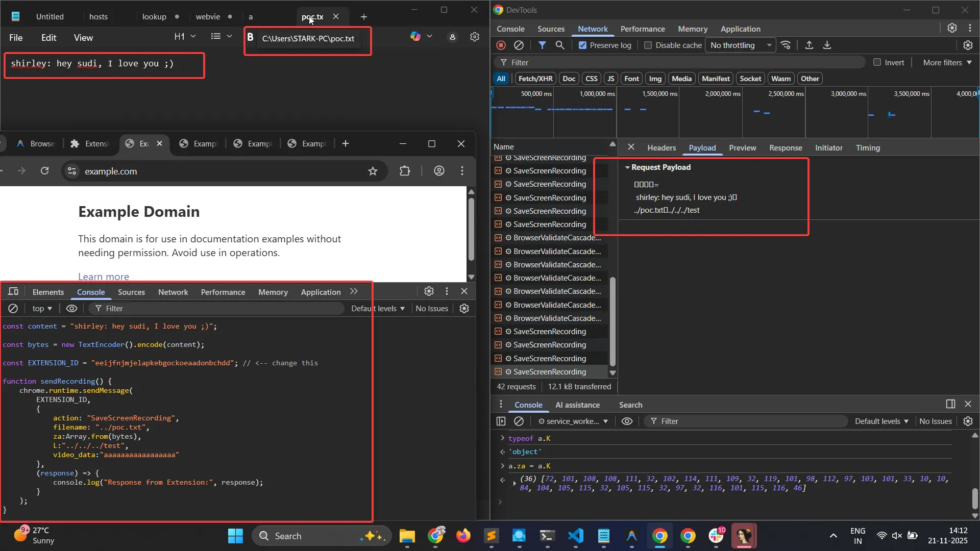980x551 pixels.
Task: Enable the Disable cache checkbox
Action: click(x=648, y=45)
